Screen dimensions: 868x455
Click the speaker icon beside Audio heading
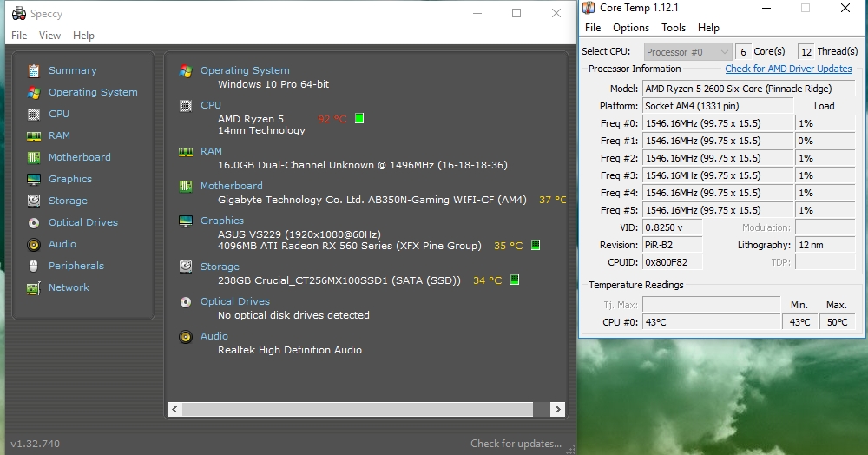tap(186, 337)
